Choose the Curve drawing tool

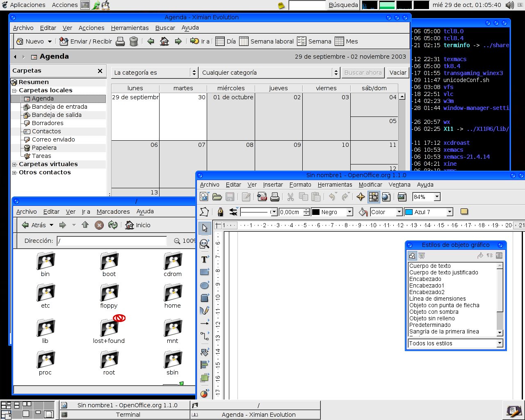pos(204,311)
